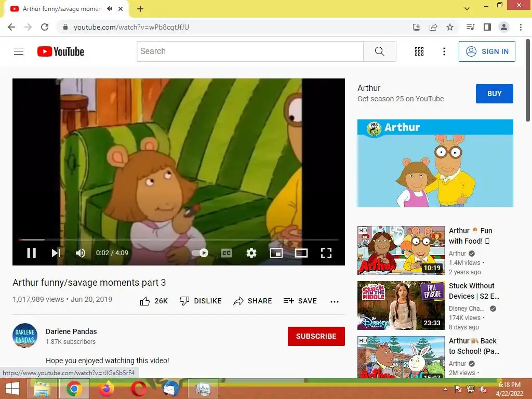Open Chrome profile avatar
Image resolution: width=532 pixels, height=399 pixels.
[x=504, y=27]
